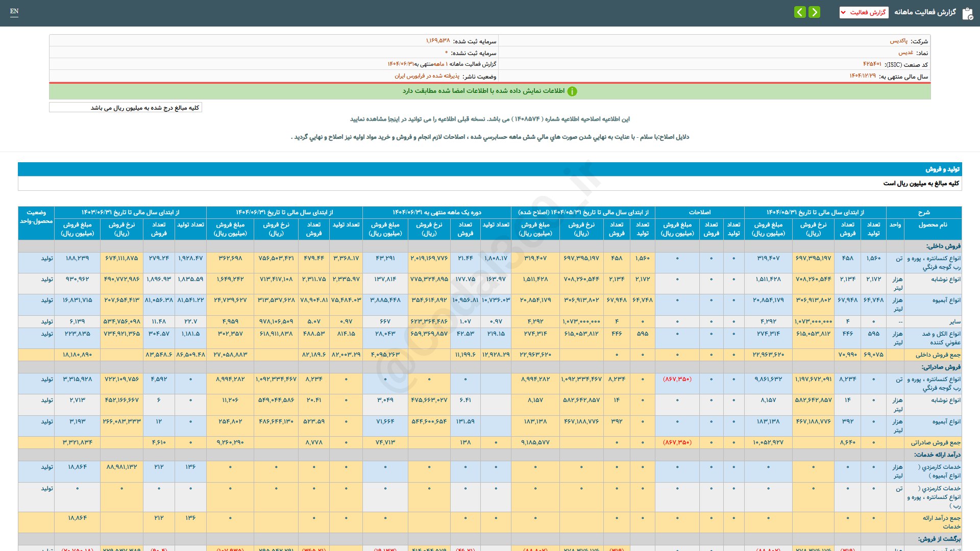Screen dimensions: 980x551
Task: Click the جمع فروش داخلی total row label
Action: 937,355
